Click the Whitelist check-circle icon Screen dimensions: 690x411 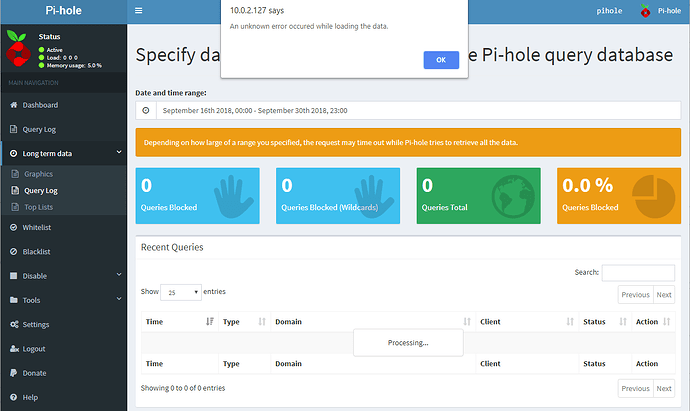pyautogui.click(x=14, y=227)
